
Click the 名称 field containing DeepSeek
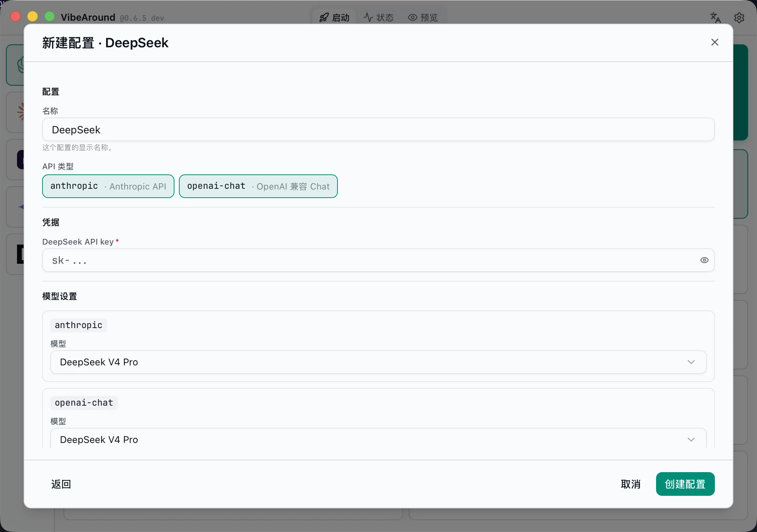click(x=378, y=130)
